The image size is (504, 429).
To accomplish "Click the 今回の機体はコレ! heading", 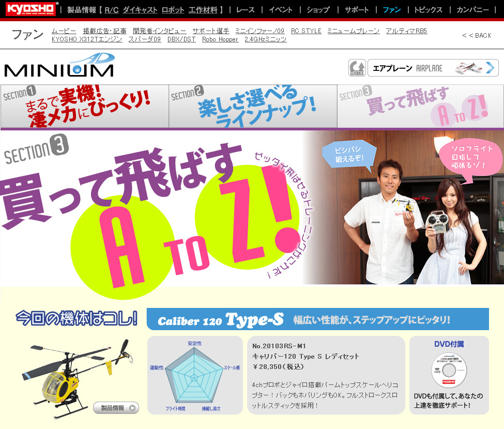I will [x=77, y=318].
